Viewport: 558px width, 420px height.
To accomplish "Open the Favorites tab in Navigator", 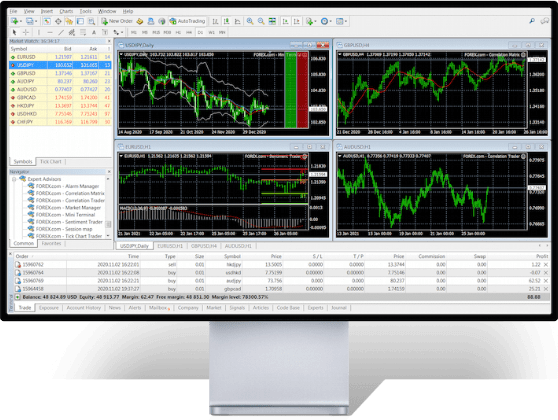I will (51, 243).
